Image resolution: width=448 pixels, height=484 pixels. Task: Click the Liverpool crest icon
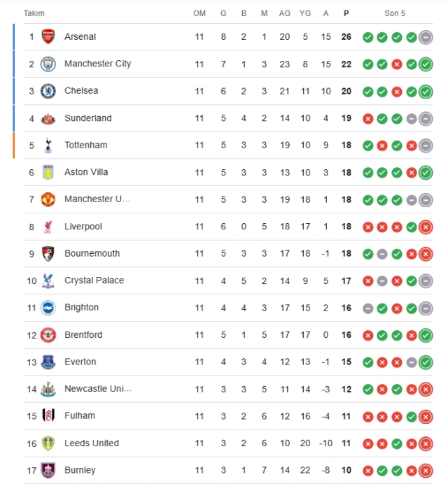(48, 227)
